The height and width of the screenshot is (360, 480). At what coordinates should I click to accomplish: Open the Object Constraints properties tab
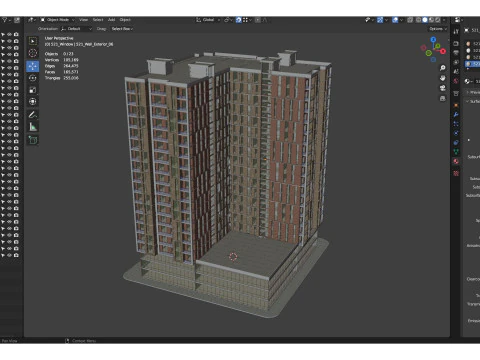pyautogui.click(x=456, y=142)
